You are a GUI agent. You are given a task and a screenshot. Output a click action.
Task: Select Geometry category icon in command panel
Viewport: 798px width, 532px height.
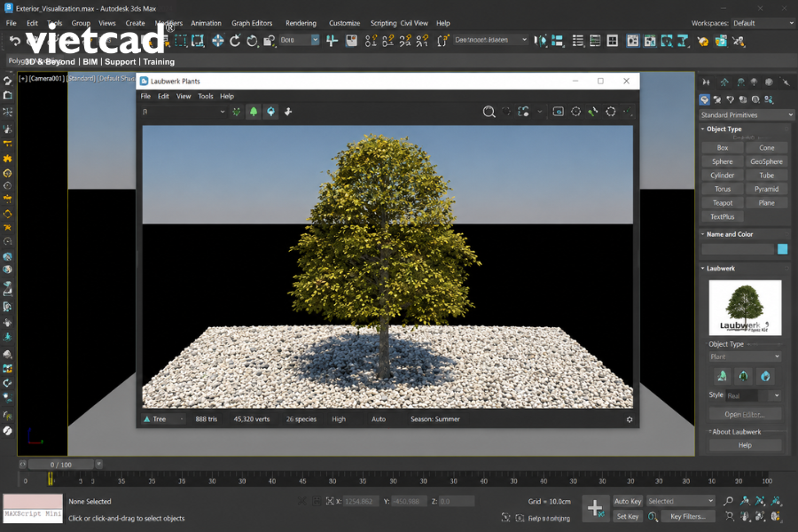point(704,100)
